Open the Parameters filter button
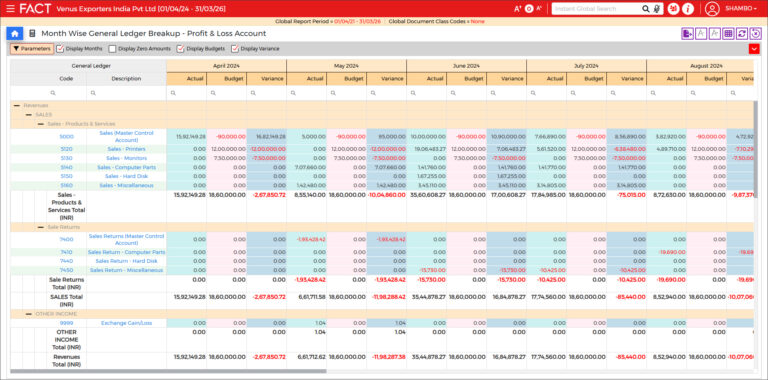768x380 pixels. [32, 49]
